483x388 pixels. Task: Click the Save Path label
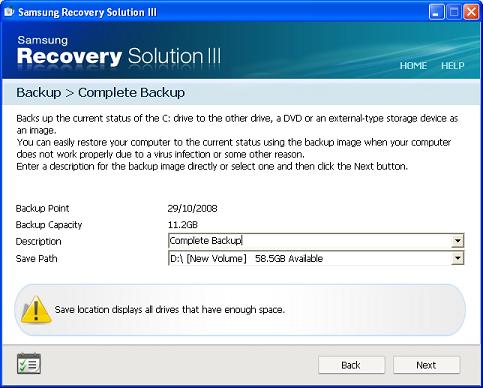click(36, 259)
